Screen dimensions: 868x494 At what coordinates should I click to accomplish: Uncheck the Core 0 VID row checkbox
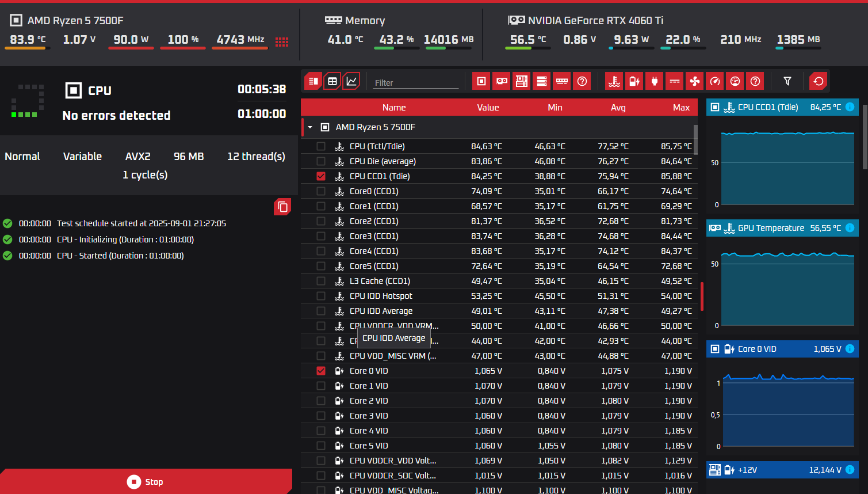tap(321, 371)
